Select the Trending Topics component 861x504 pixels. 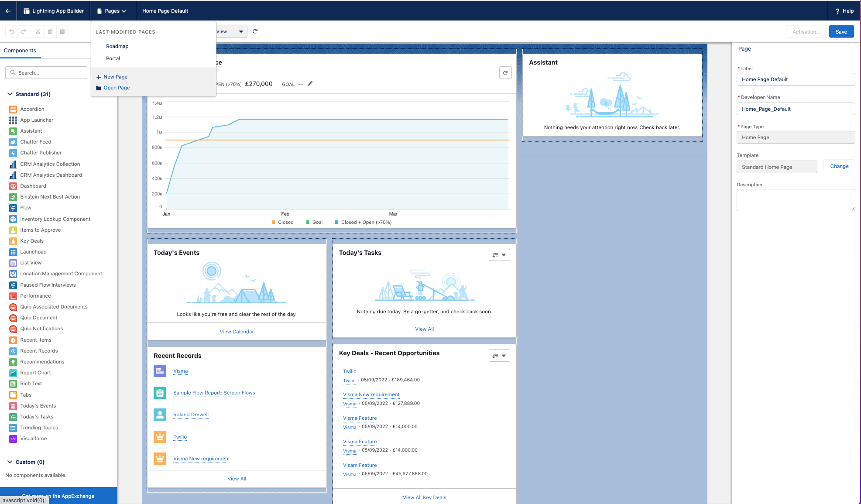pos(39,428)
